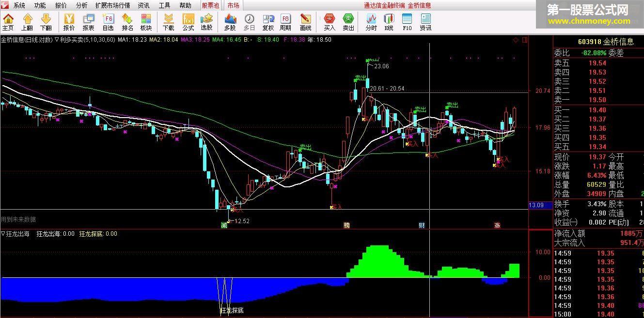This screenshot has width=644, height=318.
Task: Click the red panel toggle icon above chart
Action: tap(525, 40)
